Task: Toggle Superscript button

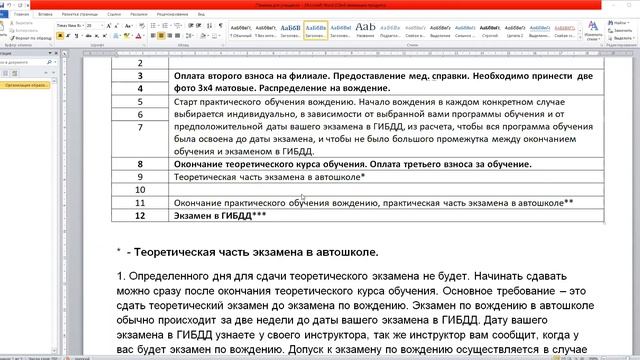Action: [104, 36]
